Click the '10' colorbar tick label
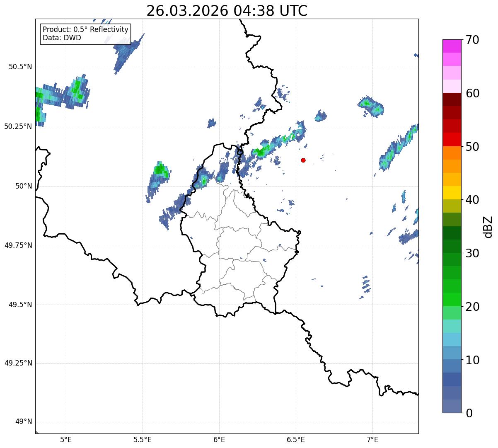 472,360
